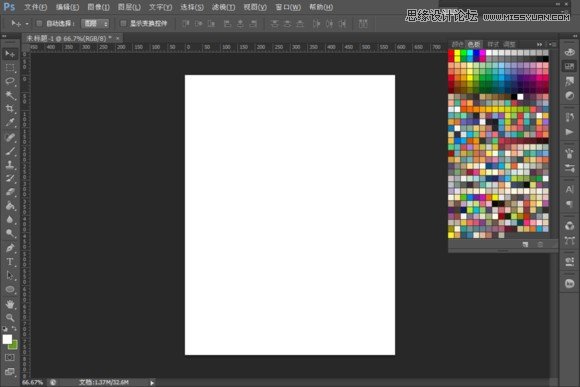This screenshot has width=580, height=387.
Task: Open the 窗口(W) menu
Action: point(288,7)
